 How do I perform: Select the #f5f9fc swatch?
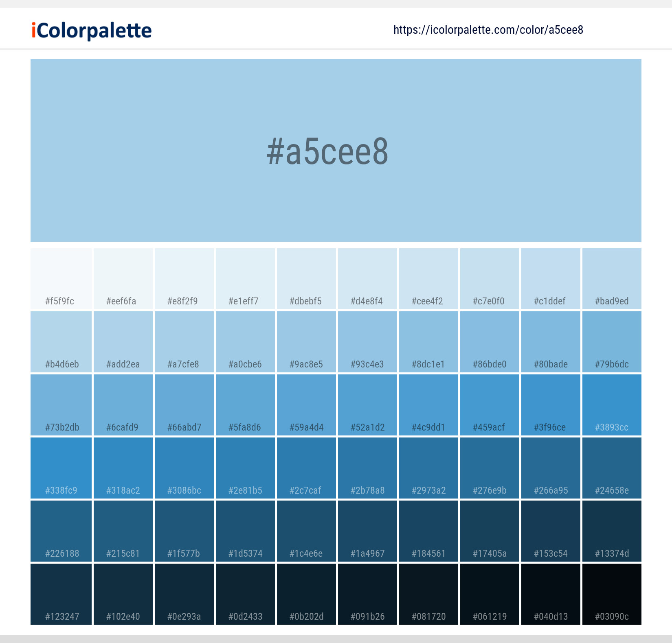point(60,279)
